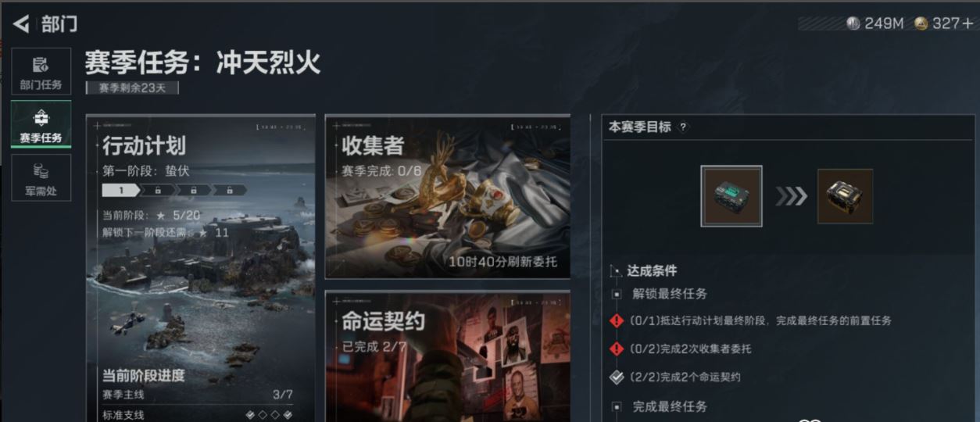Open the 收集者 mission card
The width and height of the screenshot is (980, 422).
coord(447,196)
